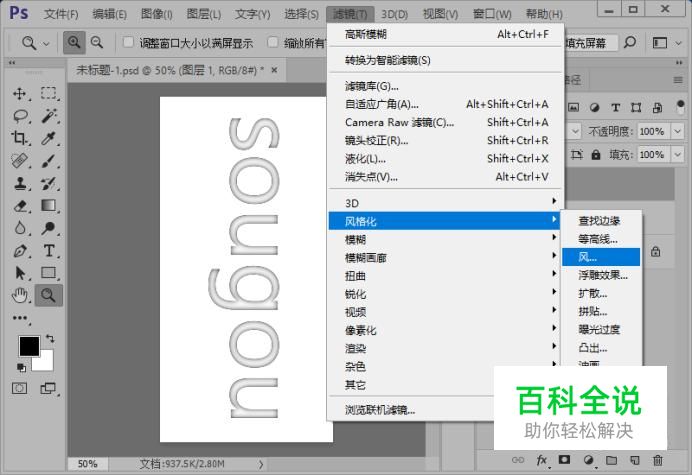
Task: Open the opacity 100% dropdown
Action: click(677, 131)
